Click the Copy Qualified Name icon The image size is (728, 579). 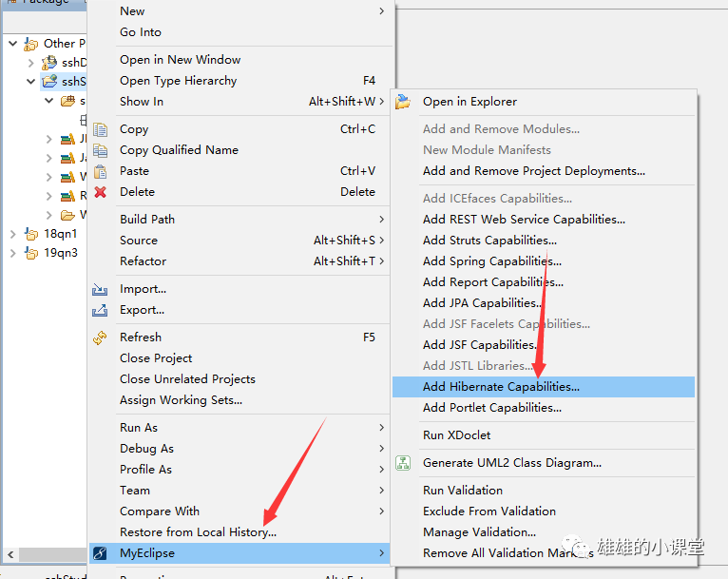click(101, 150)
